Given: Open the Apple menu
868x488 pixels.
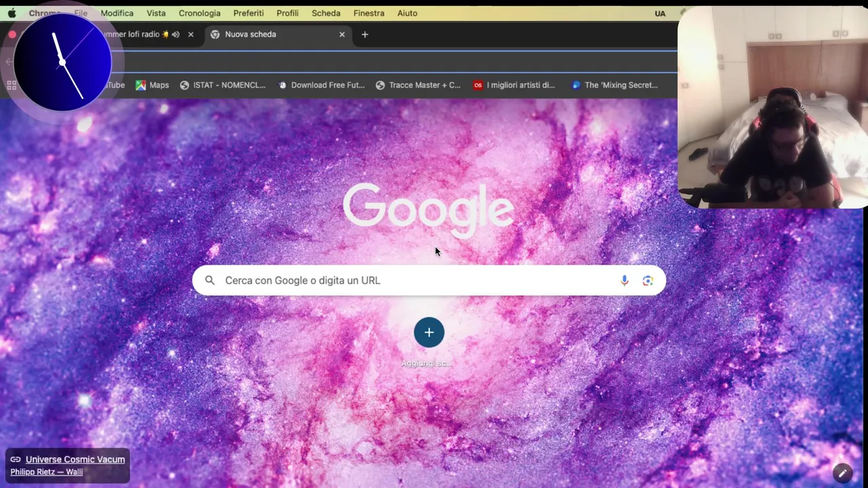Looking at the screenshot, I should click(x=12, y=13).
